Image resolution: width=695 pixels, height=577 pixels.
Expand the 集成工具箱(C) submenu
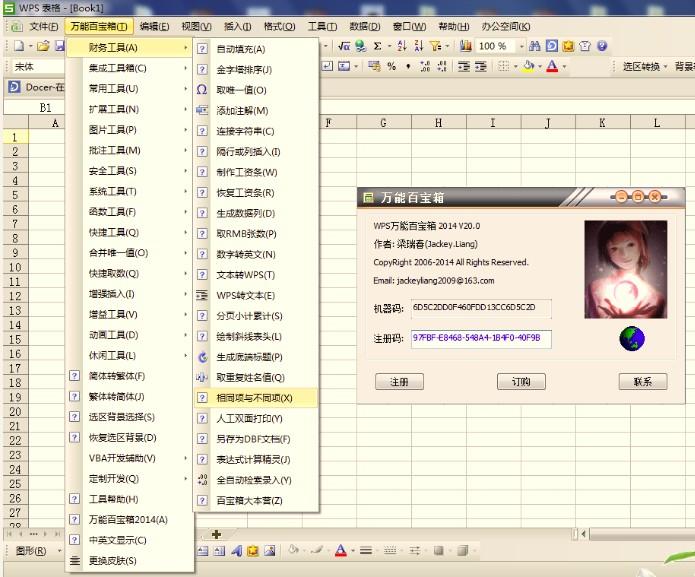(x=130, y=68)
